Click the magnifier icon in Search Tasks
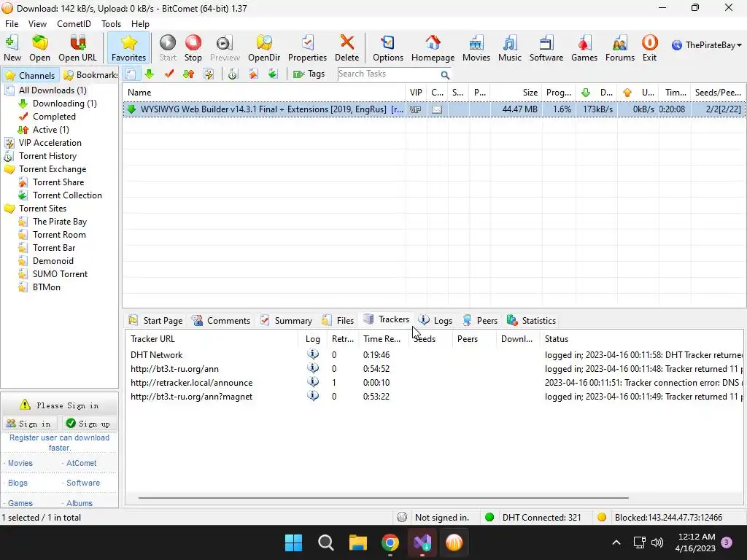The height and width of the screenshot is (560, 747). point(445,75)
